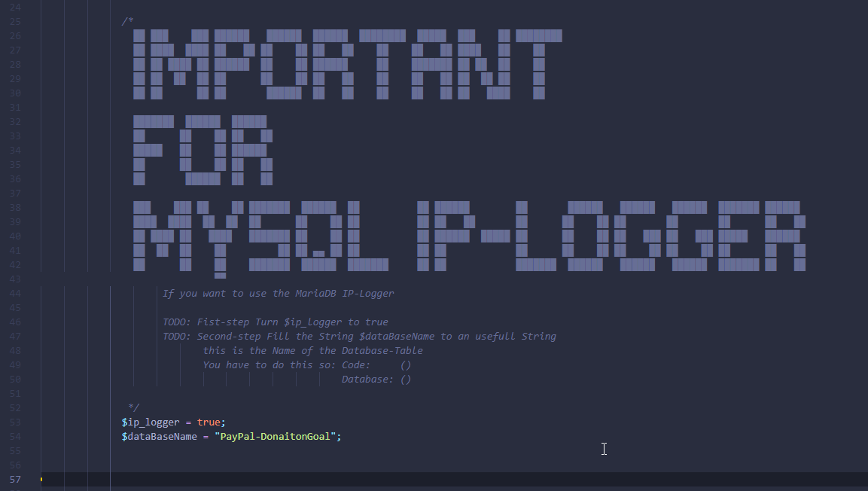Screen dimensions: 868x491
Task: Click the ASCII art 'IMPORTANT' banner
Action: (346, 65)
